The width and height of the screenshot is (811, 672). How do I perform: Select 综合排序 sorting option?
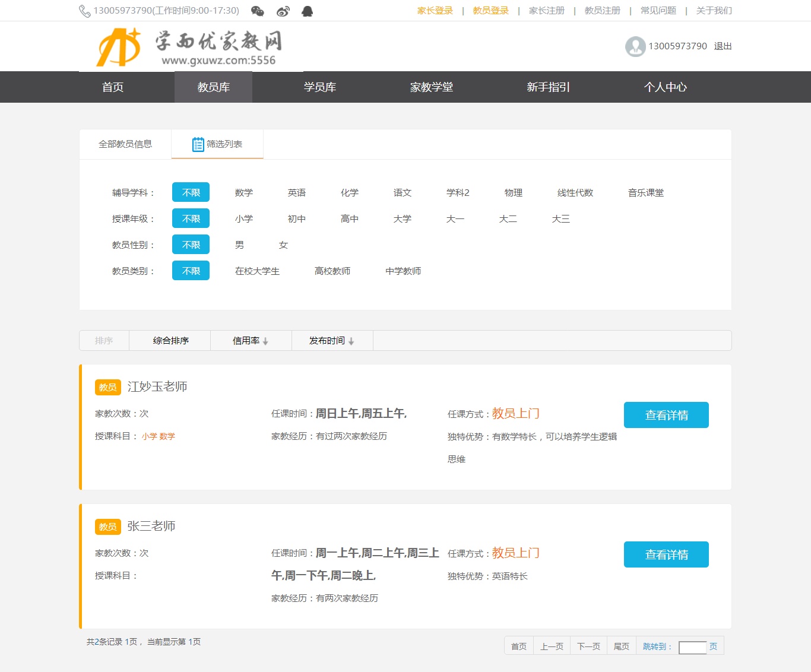(170, 341)
